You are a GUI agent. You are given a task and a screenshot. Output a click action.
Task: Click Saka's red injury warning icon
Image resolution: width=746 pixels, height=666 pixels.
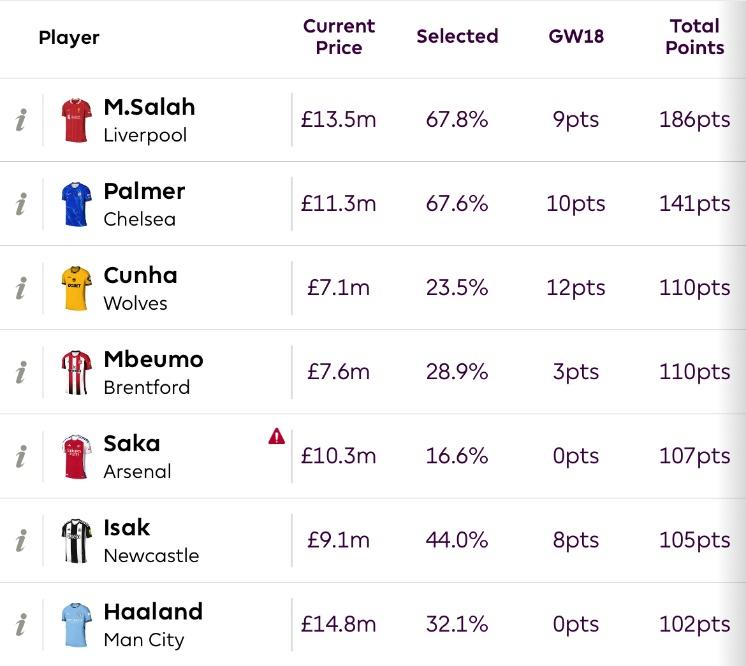[276, 436]
